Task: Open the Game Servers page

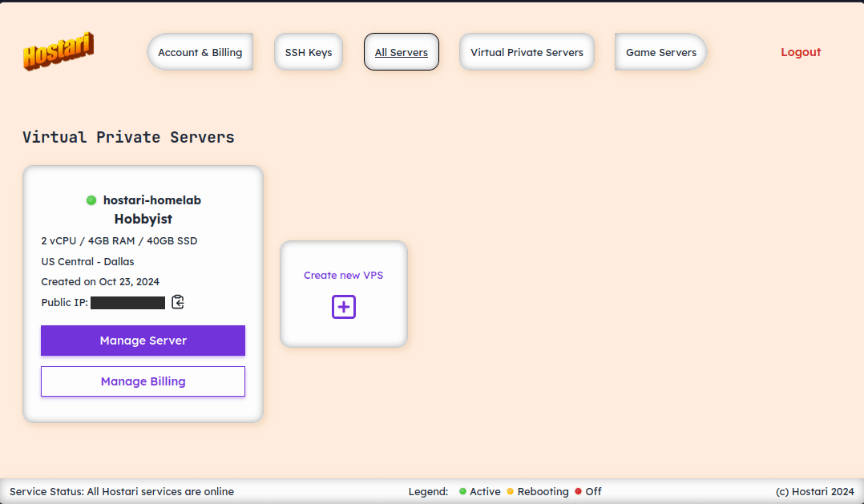Action: pyautogui.click(x=660, y=51)
